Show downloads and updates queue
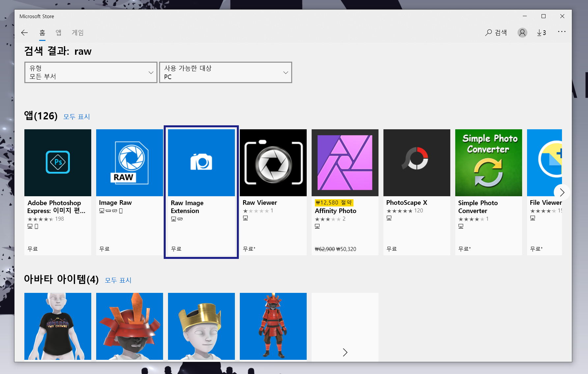588x374 pixels. click(542, 33)
